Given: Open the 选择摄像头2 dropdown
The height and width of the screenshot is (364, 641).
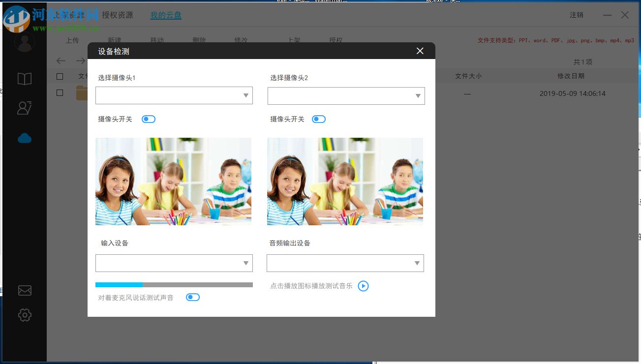Looking at the screenshot, I should (x=346, y=96).
